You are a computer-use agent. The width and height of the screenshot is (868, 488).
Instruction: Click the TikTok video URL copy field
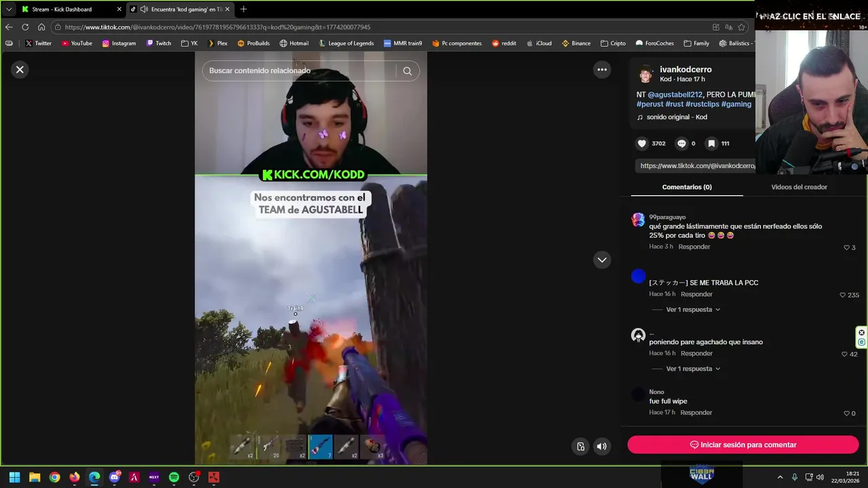pos(696,165)
